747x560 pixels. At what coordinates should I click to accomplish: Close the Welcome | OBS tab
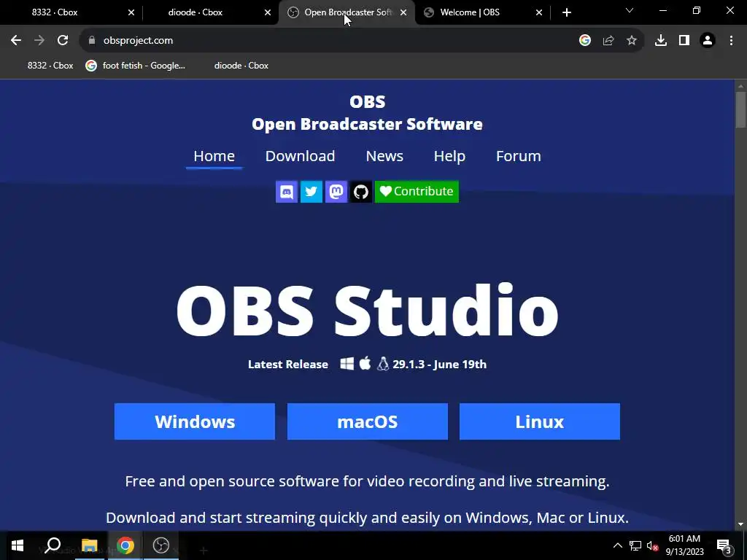[539, 12]
